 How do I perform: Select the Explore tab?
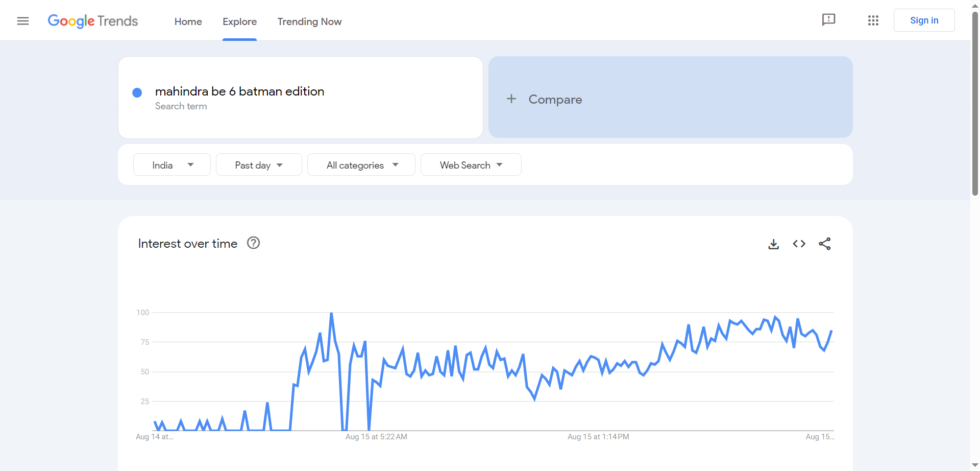pos(239,21)
